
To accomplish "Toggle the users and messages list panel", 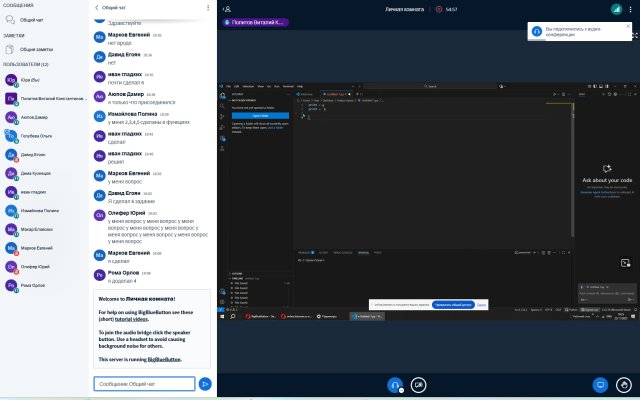I will (x=227, y=9).
